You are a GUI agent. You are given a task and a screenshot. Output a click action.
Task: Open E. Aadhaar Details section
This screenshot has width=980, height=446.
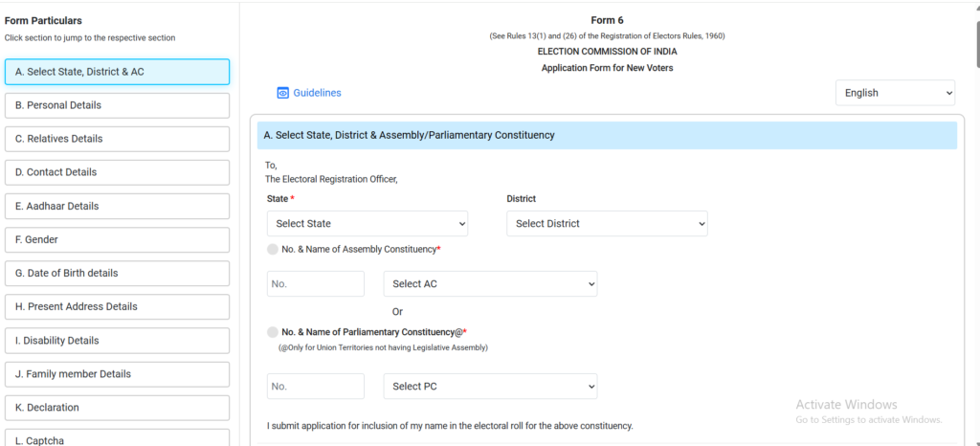117,206
